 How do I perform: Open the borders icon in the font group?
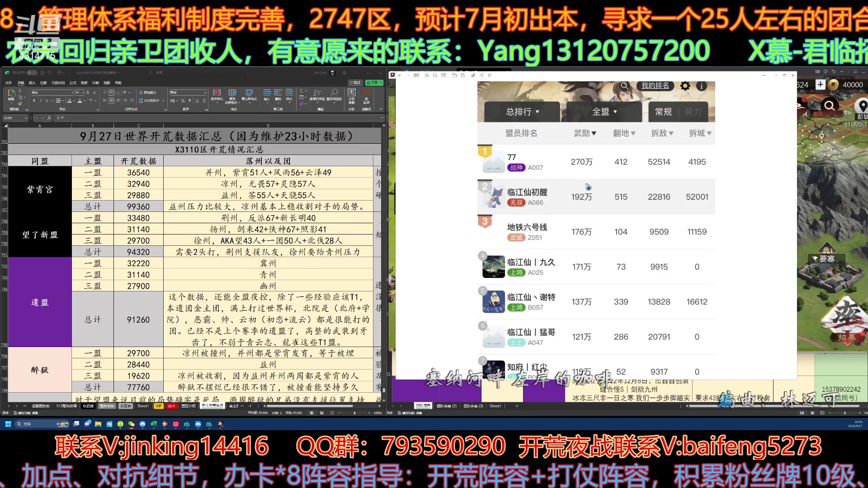[58, 100]
